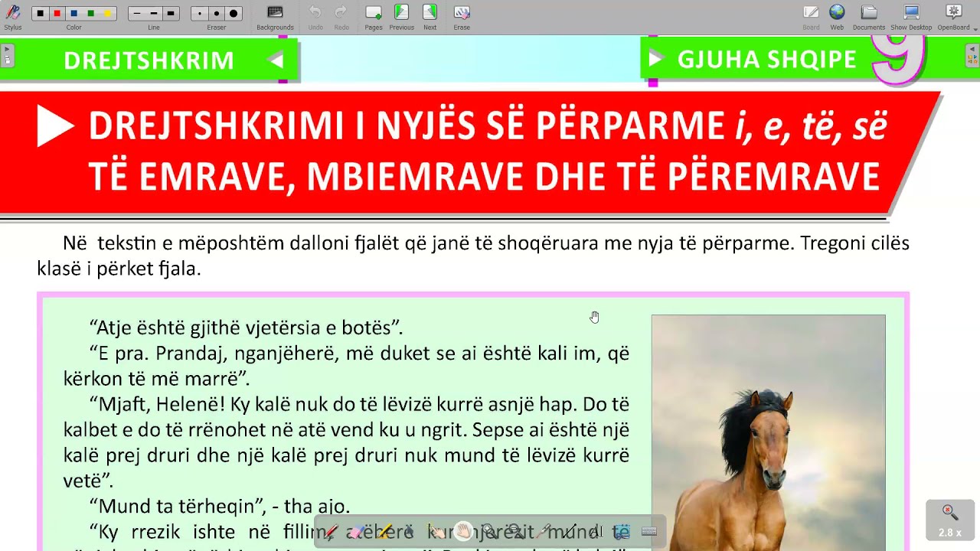Click the arrow beside DREJTSHKRIM
This screenshot has width=980, height=551.
[x=276, y=60]
